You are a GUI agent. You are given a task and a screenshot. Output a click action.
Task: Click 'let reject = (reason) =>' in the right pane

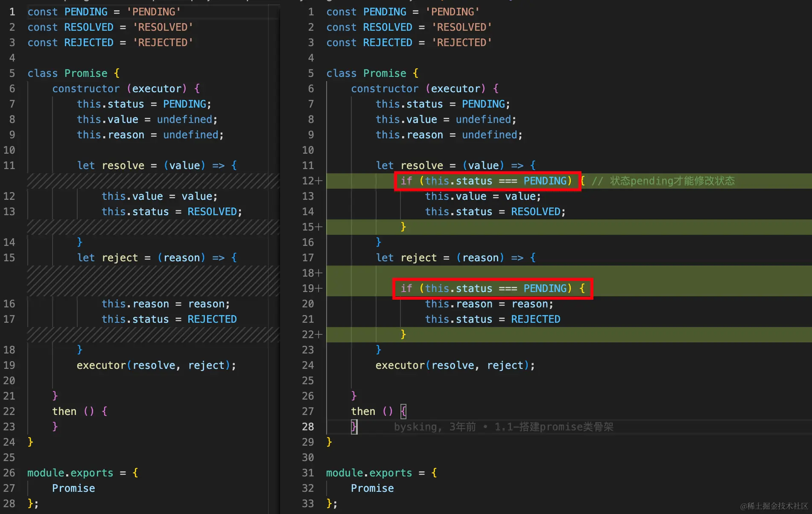450,258
